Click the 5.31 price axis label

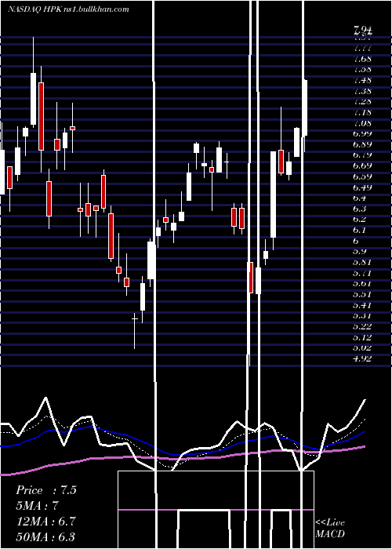point(362,316)
